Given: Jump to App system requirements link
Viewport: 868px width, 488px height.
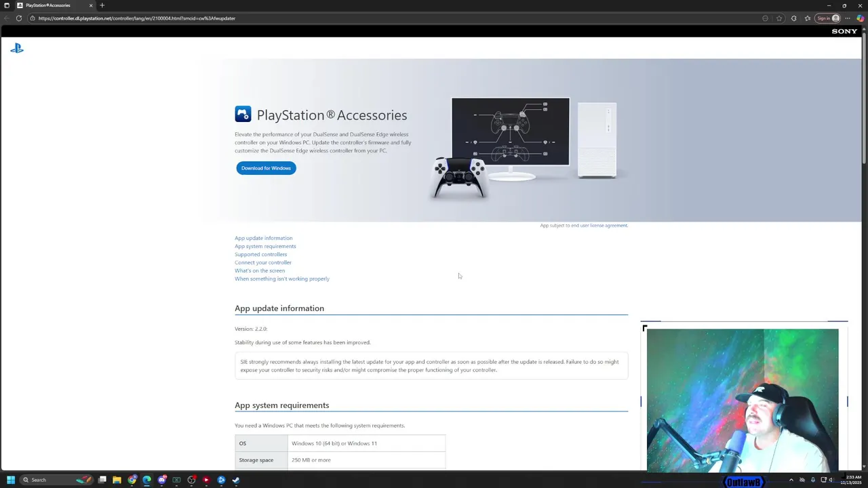Looking at the screenshot, I should [x=265, y=246].
